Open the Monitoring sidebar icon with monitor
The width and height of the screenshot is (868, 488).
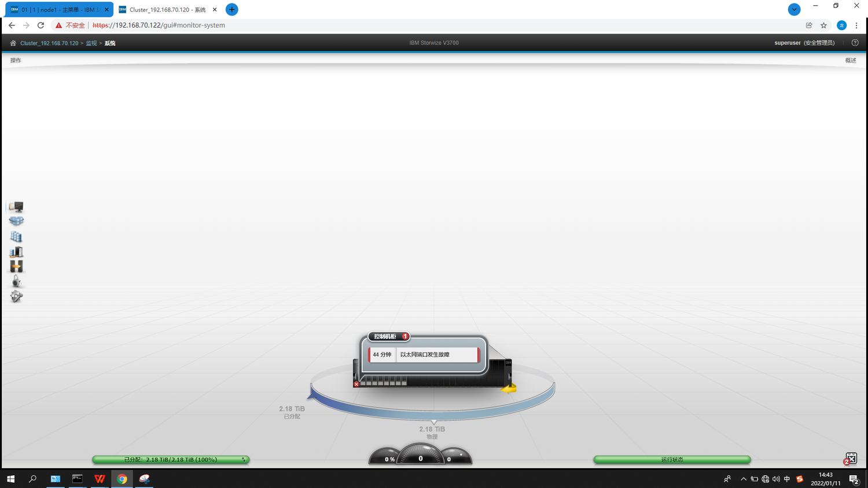click(x=16, y=207)
